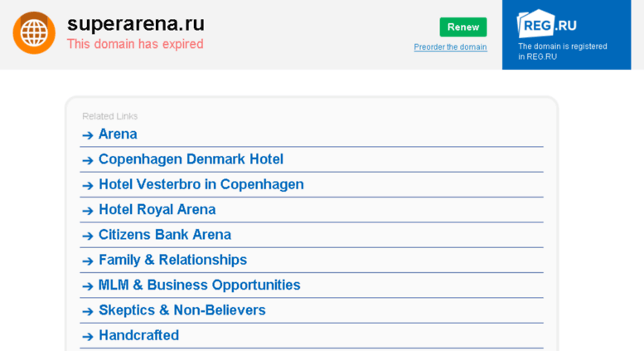Screen dimensions: 644x351
Task: Open Hotel Vesterbro in Copenhagen link
Action: pyautogui.click(x=201, y=184)
